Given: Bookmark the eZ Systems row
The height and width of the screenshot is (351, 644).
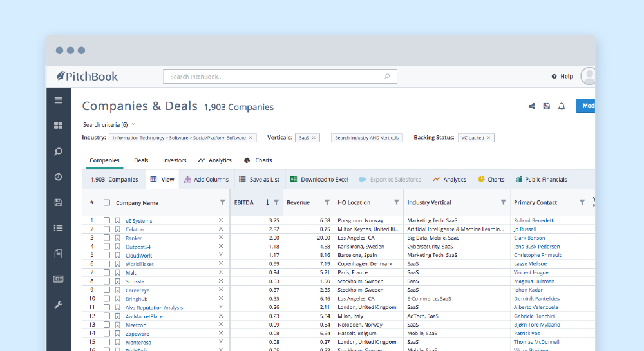Looking at the screenshot, I should coord(118,220).
